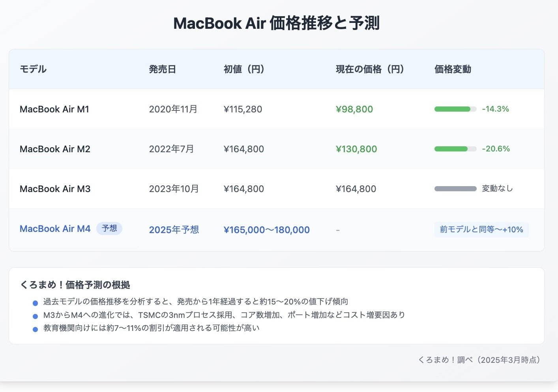558x392 pixels.
Task: Click the predicted price range ¥165,000〜180,000
Action: click(x=267, y=230)
